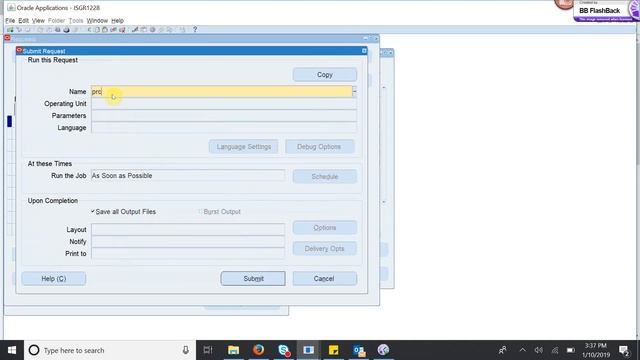Open the View menu
This screenshot has width=640, height=360.
[38, 20]
